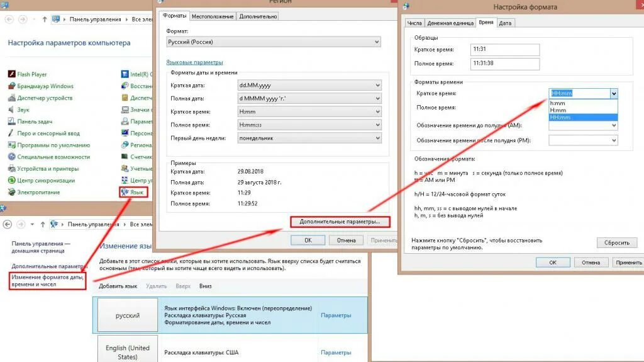The height and width of the screenshot is (362, 644).
Task: Open the Звук sound settings
Action: coord(18,110)
